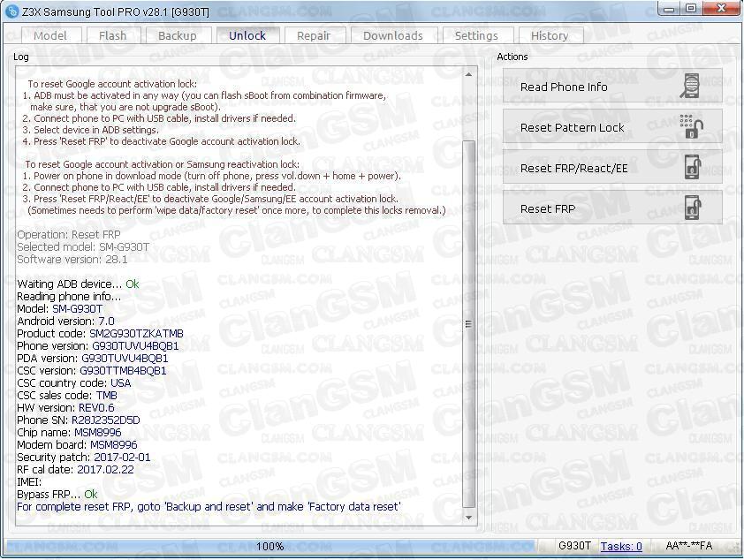This screenshot has height=560, width=744.
Task: Open the Tasks: 0 link
Action: pyautogui.click(x=621, y=546)
